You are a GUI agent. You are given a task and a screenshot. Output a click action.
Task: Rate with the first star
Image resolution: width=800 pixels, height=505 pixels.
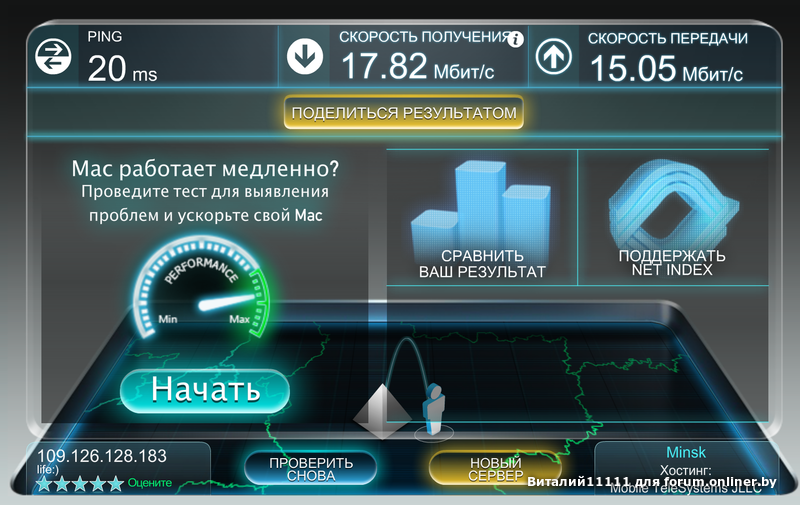[44, 483]
